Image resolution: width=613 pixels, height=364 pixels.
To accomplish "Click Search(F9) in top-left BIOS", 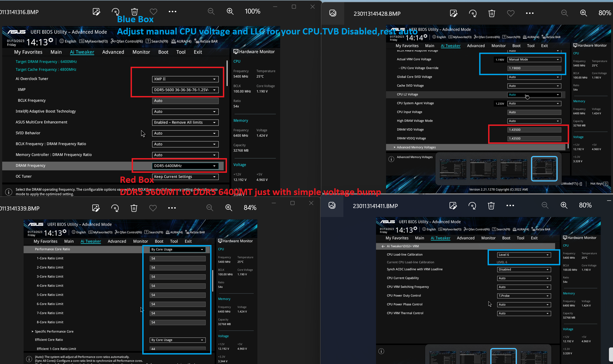I will (157, 41).
